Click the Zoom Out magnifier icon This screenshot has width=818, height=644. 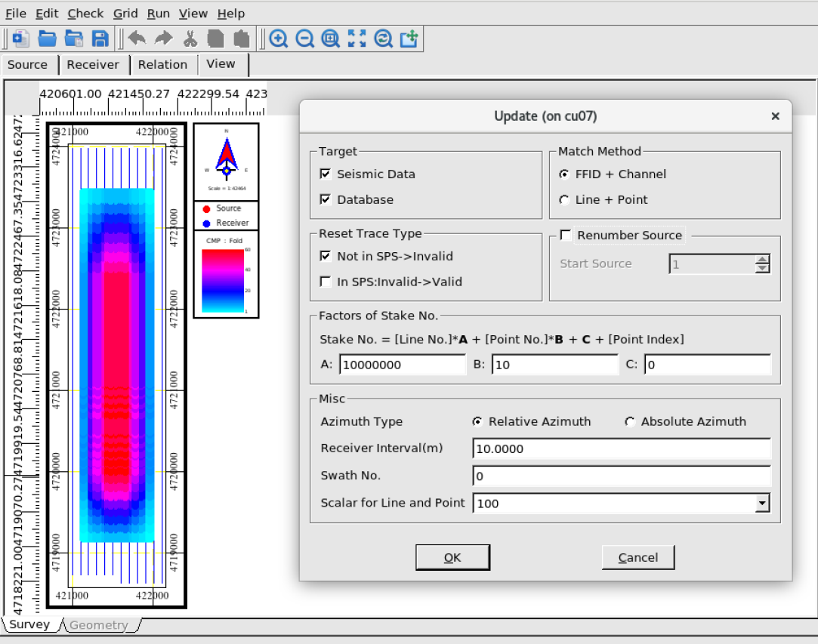coord(304,39)
